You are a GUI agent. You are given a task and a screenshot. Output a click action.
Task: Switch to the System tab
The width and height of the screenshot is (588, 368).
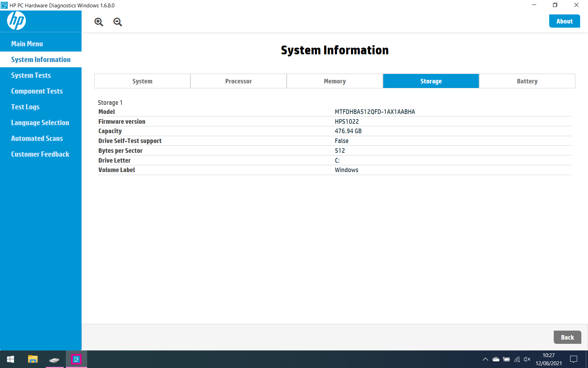142,81
